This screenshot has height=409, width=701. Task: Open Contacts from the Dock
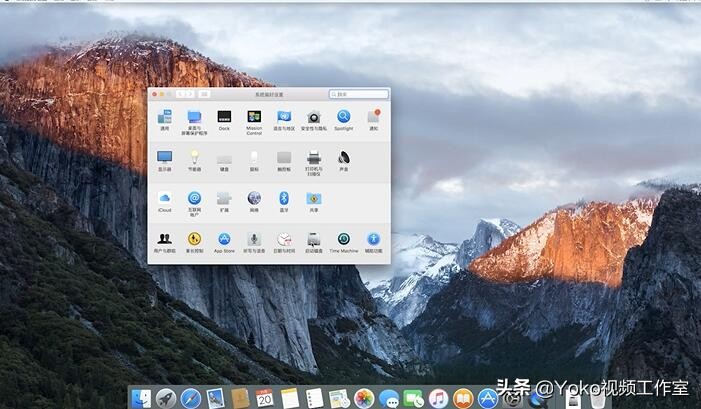click(240, 398)
